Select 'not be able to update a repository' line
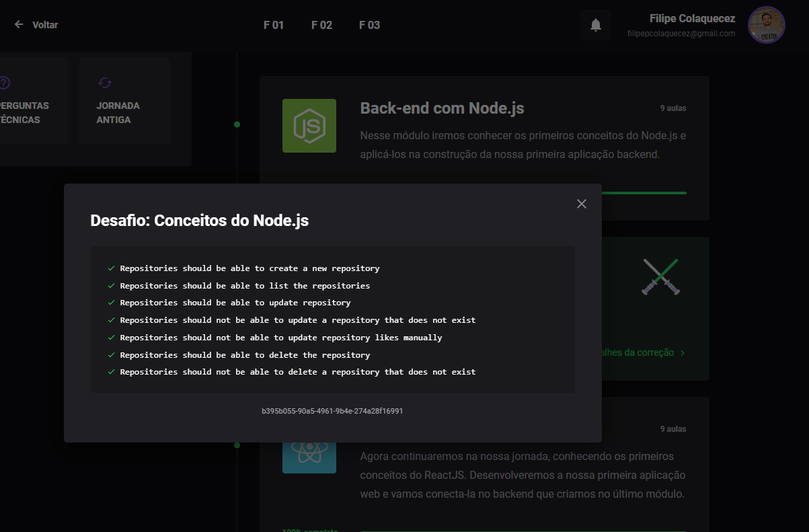This screenshot has width=809, height=532. 298,320
